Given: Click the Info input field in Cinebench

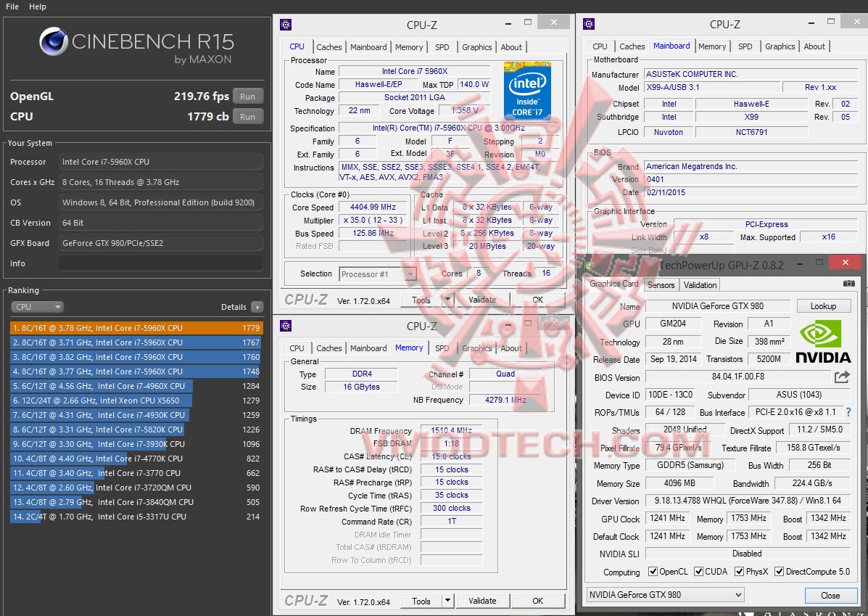Looking at the screenshot, I should (x=160, y=263).
